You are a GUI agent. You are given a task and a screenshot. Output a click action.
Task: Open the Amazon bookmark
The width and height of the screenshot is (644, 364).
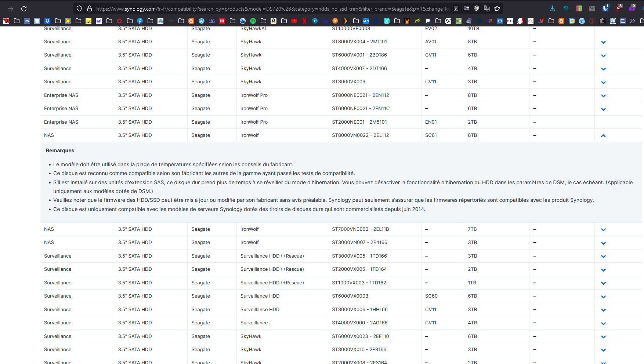click(x=274, y=21)
